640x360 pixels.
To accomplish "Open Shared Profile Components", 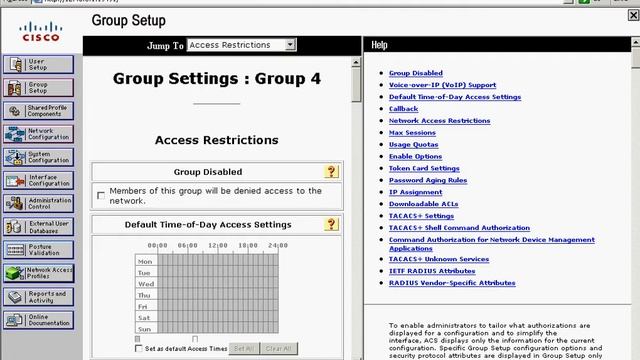I will (38, 111).
